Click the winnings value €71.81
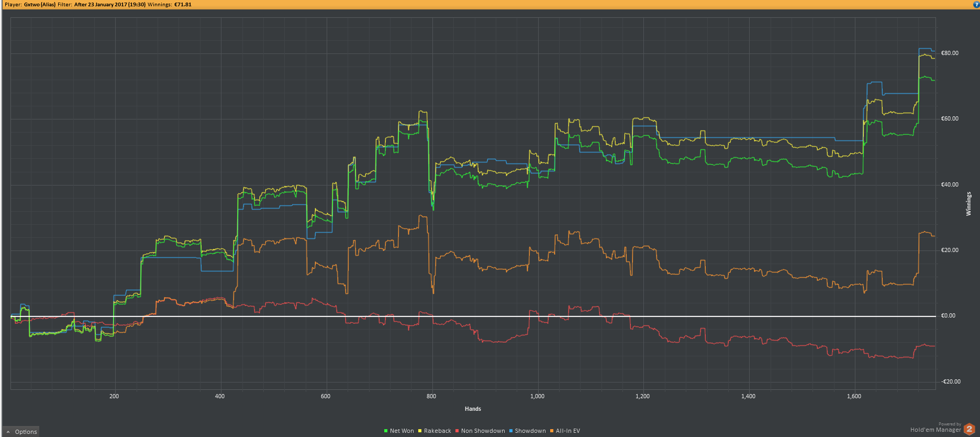 [183, 5]
